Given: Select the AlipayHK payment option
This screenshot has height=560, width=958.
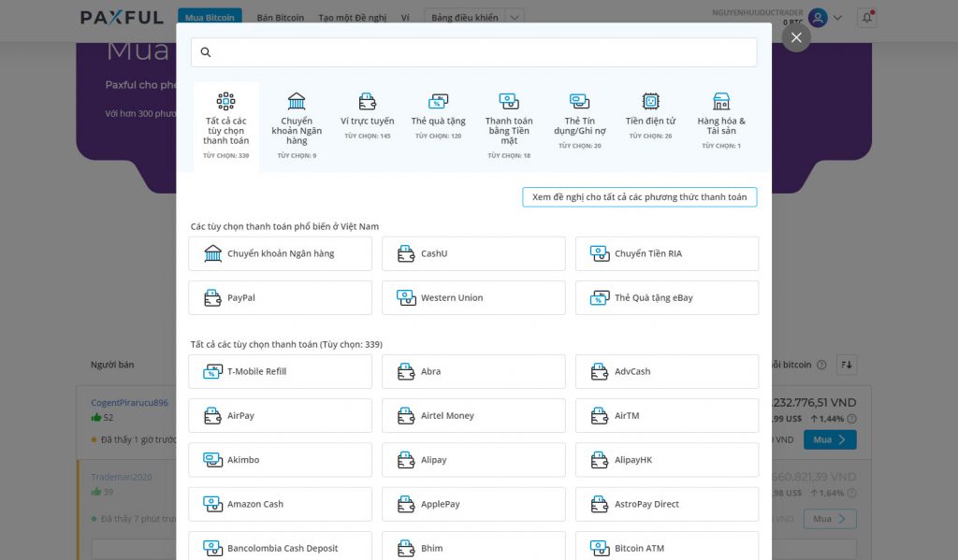Looking at the screenshot, I should [x=666, y=460].
